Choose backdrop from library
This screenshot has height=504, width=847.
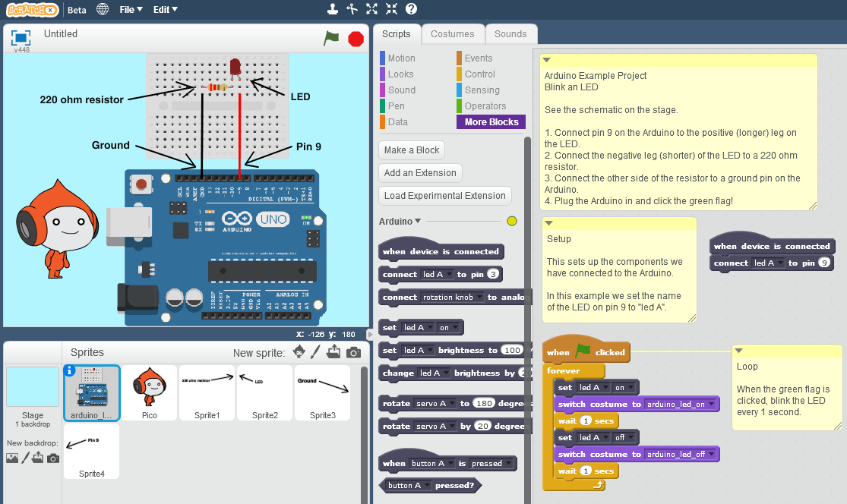(x=12, y=458)
